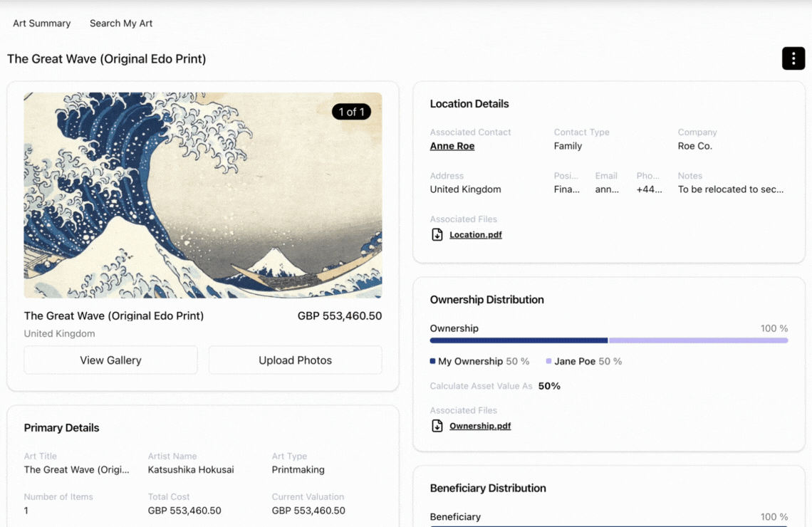
Task: Click the truncated Art Title value
Action: click(x=77, y=470)
